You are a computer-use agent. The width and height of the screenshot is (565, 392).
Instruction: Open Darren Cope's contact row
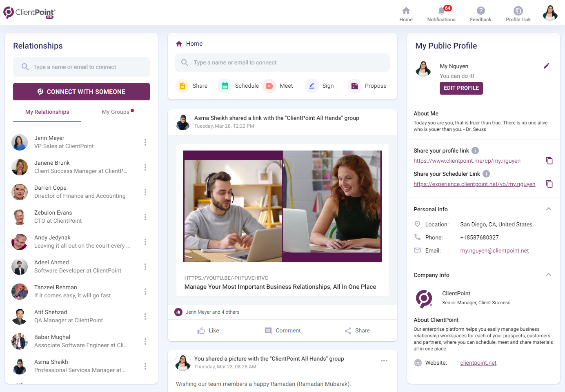81,192
